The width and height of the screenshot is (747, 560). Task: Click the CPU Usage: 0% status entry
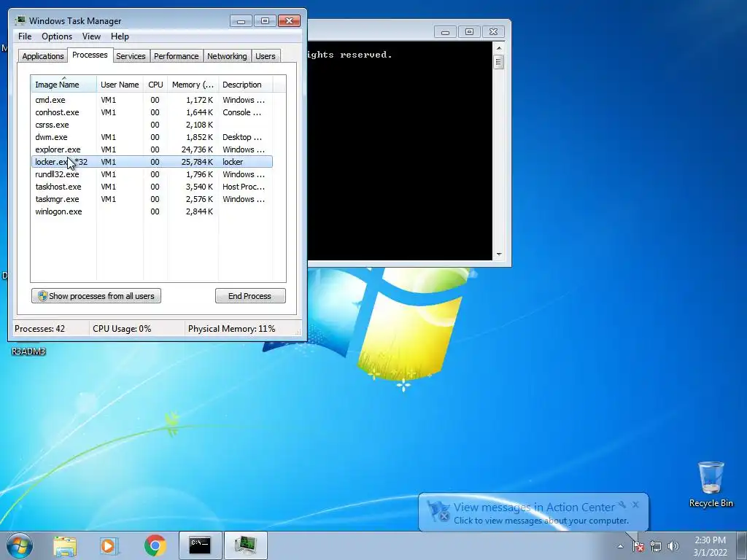[x=122, y=329]
